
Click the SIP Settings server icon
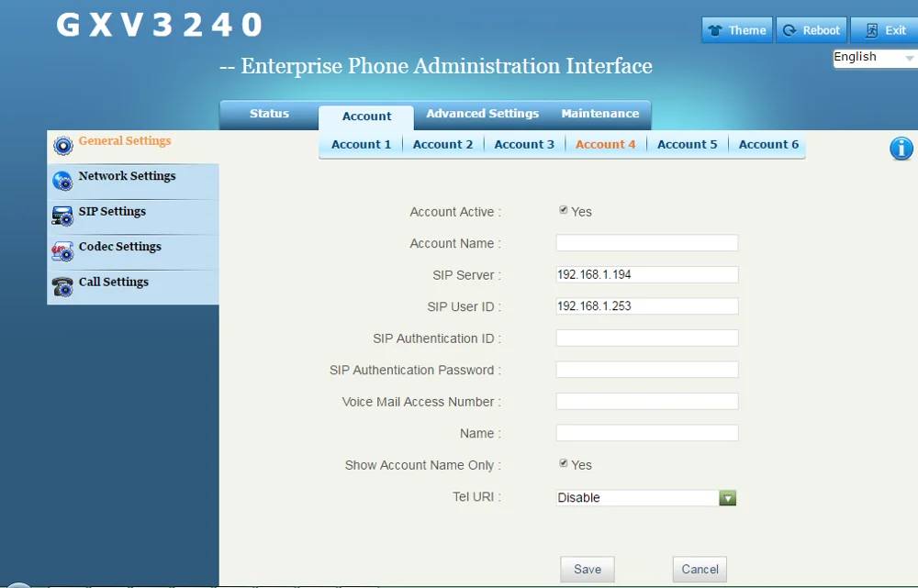coord(62,216)
